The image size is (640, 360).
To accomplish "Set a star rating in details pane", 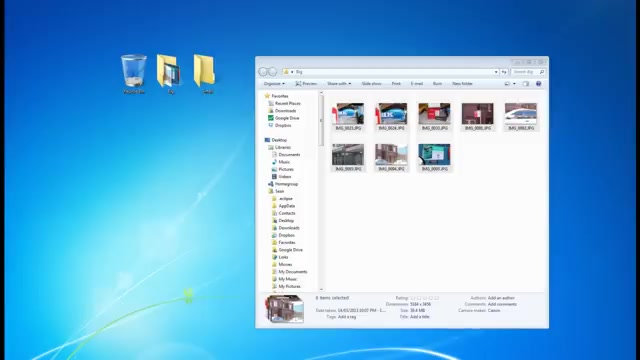I will [x=424, y=298].
